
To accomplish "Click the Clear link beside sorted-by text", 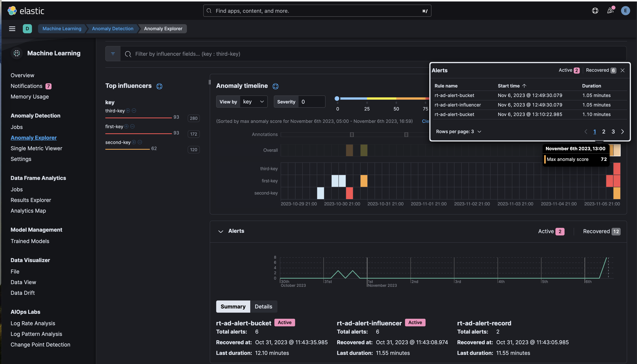I will click(425, 121).
